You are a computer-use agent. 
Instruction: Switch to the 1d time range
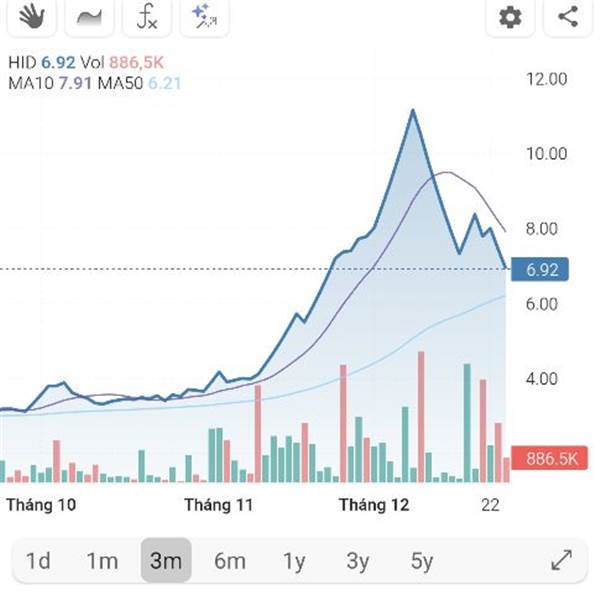point(38,561)
